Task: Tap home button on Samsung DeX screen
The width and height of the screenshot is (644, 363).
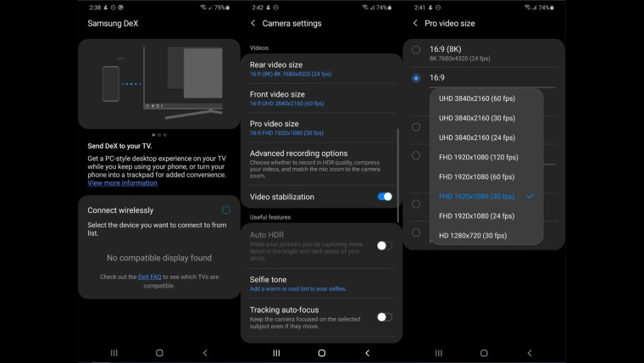Action: point(159,353)
